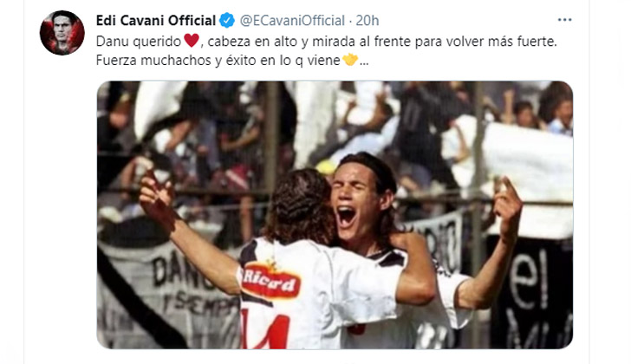
Task: Click the red jersey number in photo
Action: [x=265, y=328]
